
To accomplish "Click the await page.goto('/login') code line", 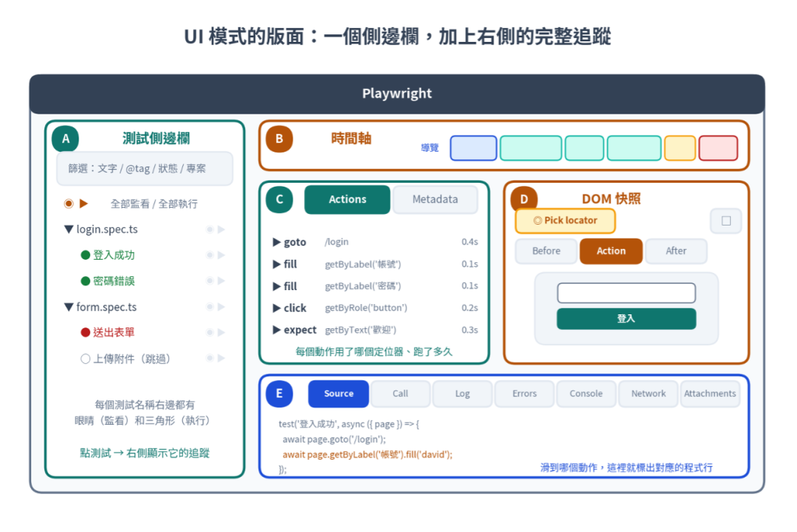I will (334, 439).
